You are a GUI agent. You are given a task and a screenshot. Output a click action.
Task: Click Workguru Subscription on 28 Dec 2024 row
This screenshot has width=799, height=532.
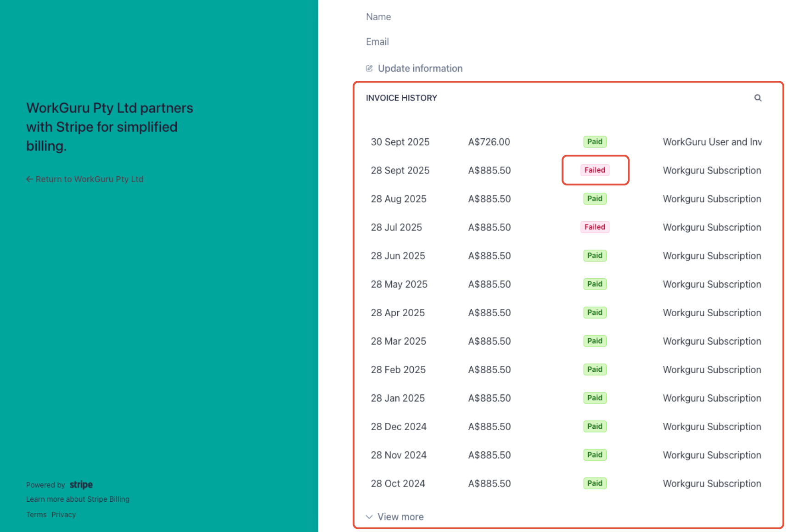tap(712, 426)
